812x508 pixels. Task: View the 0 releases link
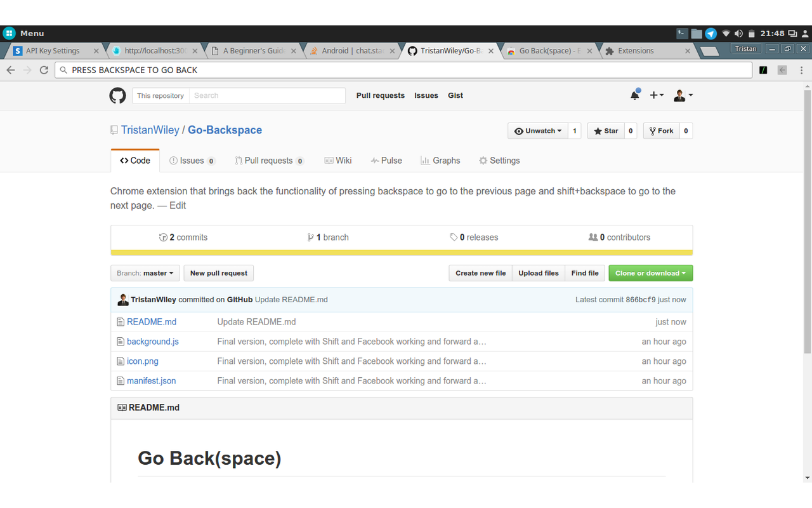coord(474,237)
